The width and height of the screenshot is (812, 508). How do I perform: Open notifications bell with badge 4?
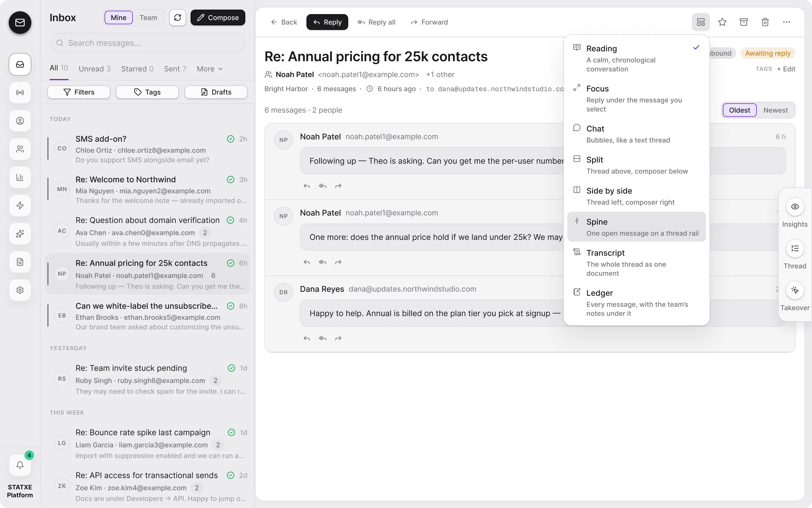click(20, 465)
